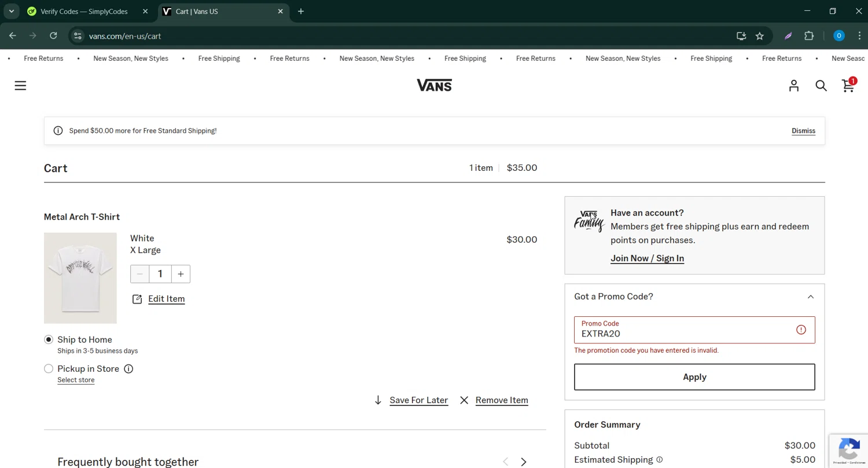
Task: Open the Metal Arch T-Shirt thumbnail
Action: tap(80, 278)
